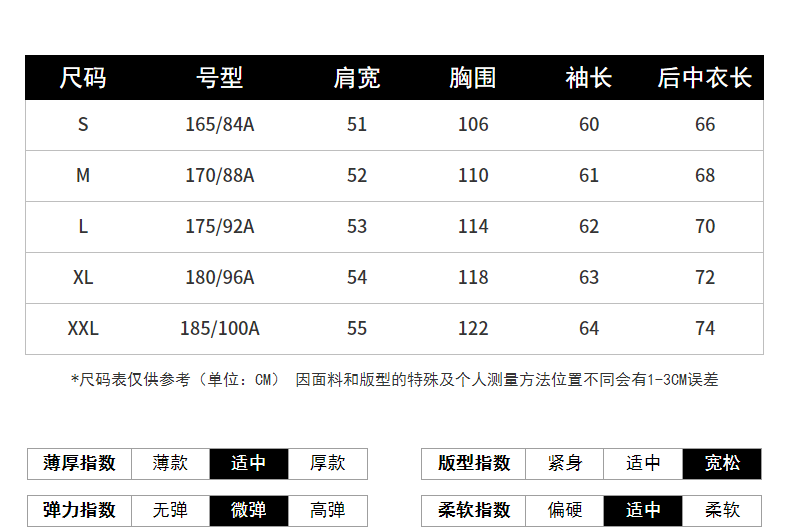Click shoulder width value 51
The width and height of the screenshot is (790, 527).
click(x=357, y=124)
